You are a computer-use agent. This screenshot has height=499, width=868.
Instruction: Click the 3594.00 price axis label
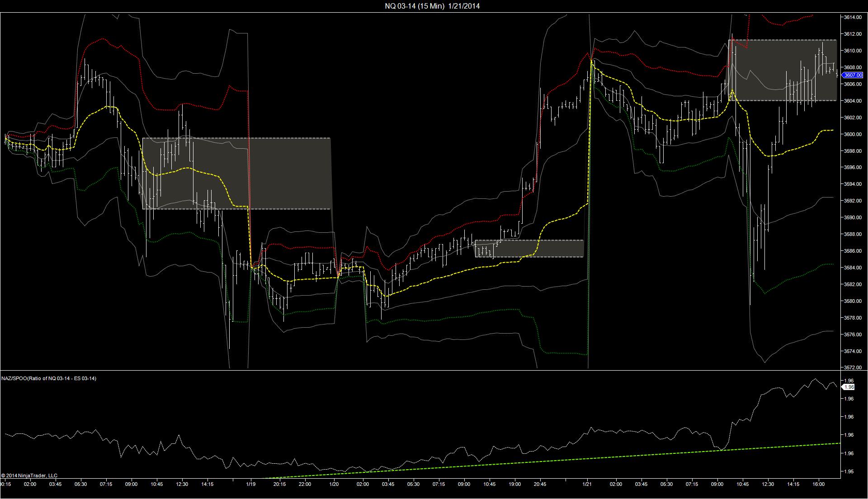[x=853, y=184]
